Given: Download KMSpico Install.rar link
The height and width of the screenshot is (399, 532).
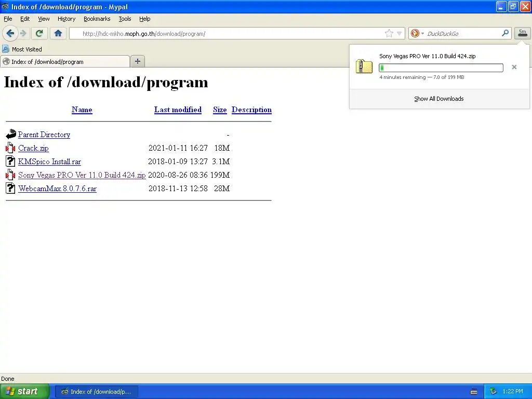Looking at the screenshot, I should click(49, 162).
